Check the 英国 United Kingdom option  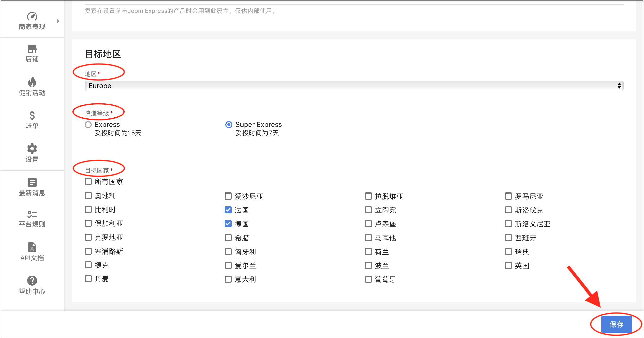pyautogui.click(x=508, y=265)
